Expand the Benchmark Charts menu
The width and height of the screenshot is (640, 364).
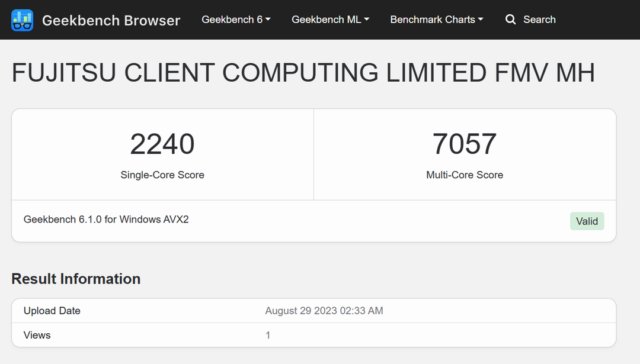pyautogui.click(x=436, y=20)
